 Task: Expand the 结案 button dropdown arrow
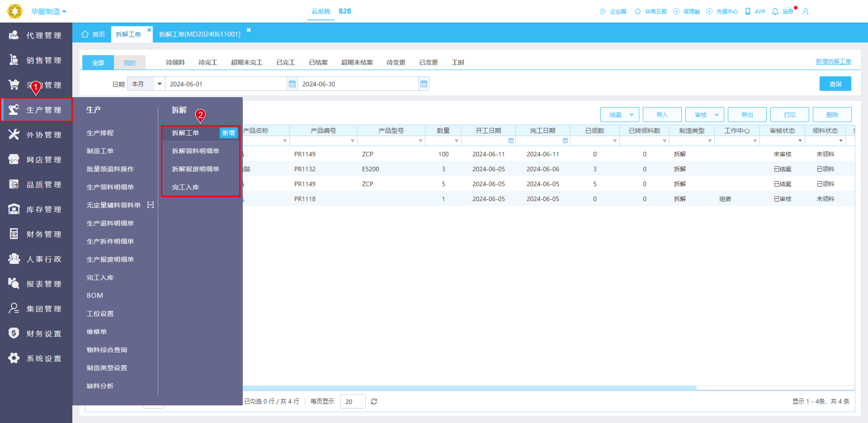(632, 115)
